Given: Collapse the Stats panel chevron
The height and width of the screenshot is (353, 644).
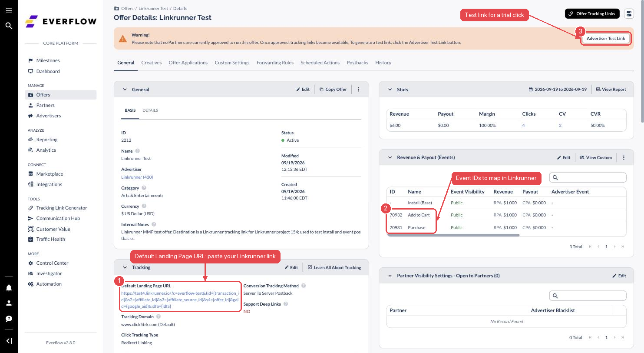Looking at the screenshot, I should click(390, 90).
